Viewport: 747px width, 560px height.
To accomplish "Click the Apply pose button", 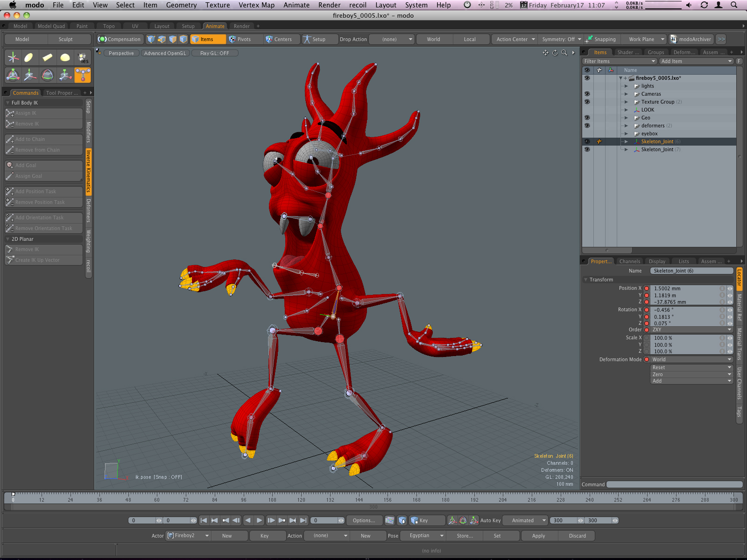I will 538,536.
